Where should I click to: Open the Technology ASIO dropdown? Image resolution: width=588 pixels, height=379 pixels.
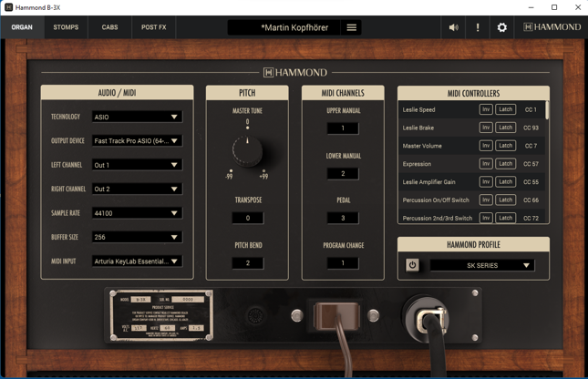click(138, 117)
